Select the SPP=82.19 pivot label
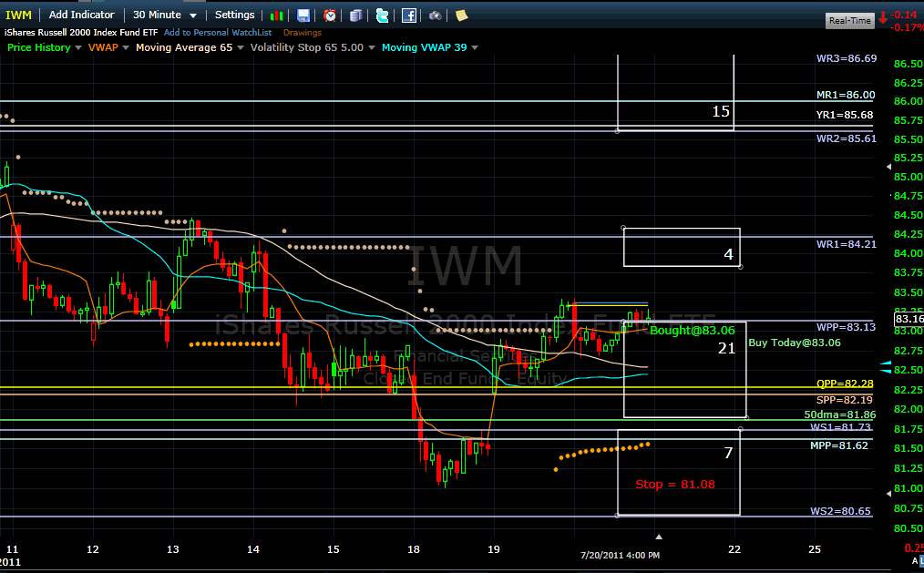The image size is (924, 573). [x=845, y=400]
